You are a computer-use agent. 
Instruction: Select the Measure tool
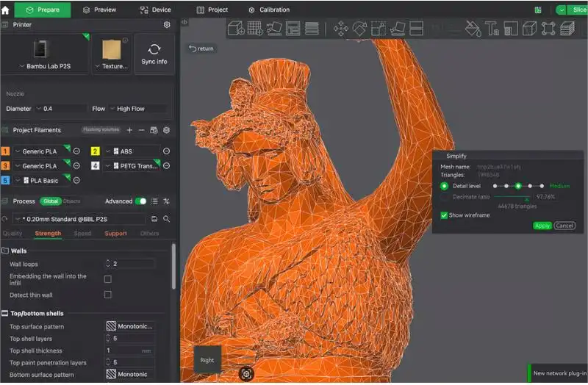[510, 29]
